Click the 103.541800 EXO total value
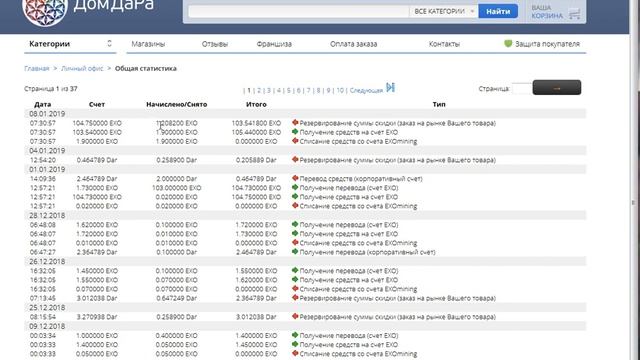640x360 pixels. [256, 123]
